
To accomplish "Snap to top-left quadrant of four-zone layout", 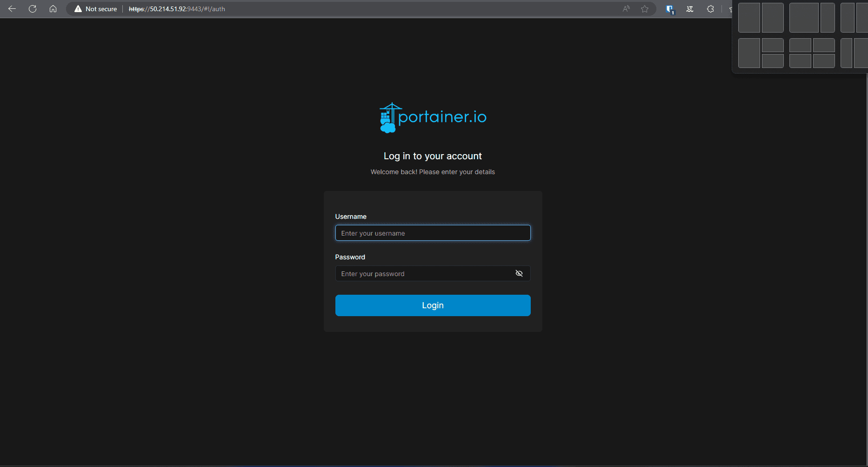I will pyautogui.click(x=800, y=45).
